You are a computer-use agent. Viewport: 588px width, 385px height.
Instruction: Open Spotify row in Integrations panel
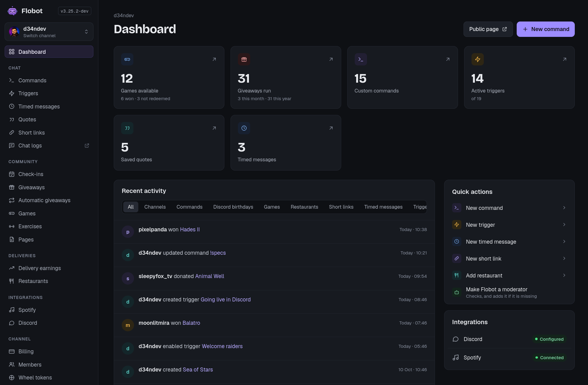(x=509, y=358)
